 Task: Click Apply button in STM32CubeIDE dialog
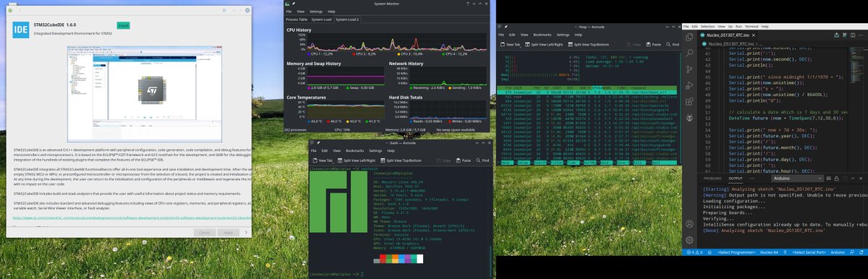tap(228, 233)
